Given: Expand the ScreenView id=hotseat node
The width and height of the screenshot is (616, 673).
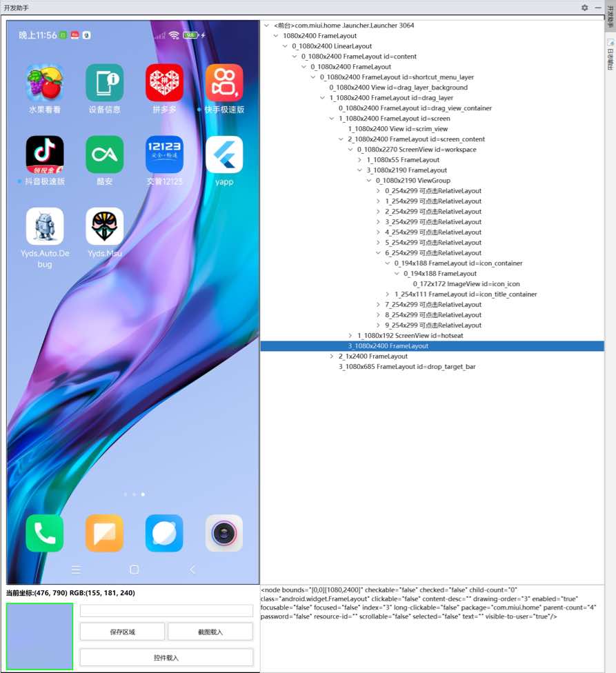Looking at the screenshot, I should [350, 336].
